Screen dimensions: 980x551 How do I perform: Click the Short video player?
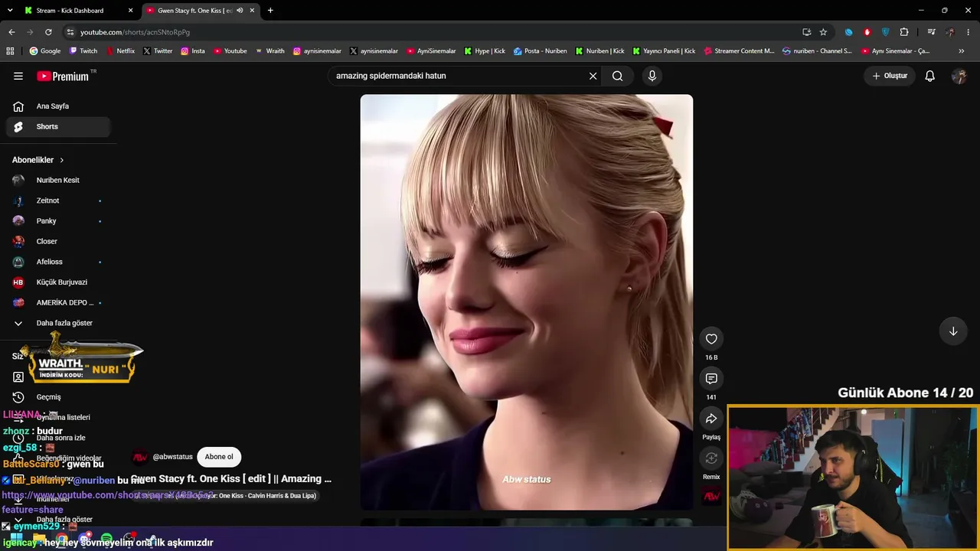click(527, 302)
